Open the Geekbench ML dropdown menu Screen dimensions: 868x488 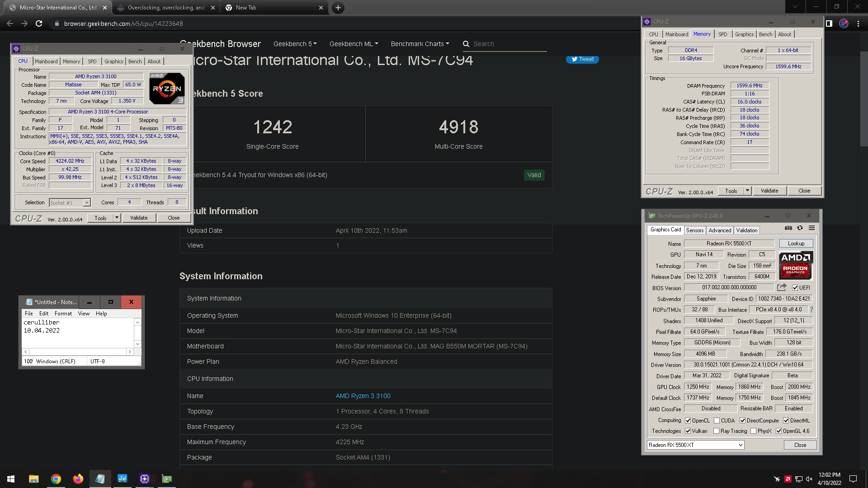tap(354, 44)
